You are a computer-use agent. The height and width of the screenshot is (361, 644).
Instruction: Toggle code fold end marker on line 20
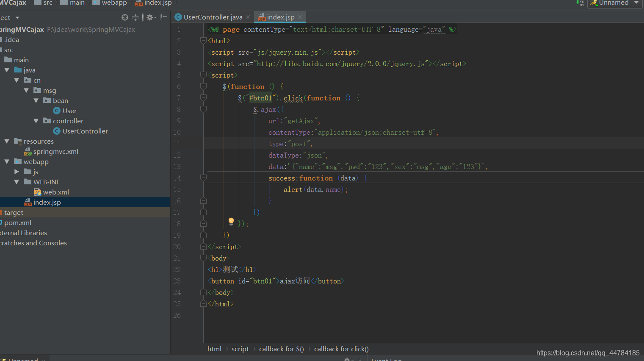click(x=203, y=247)
